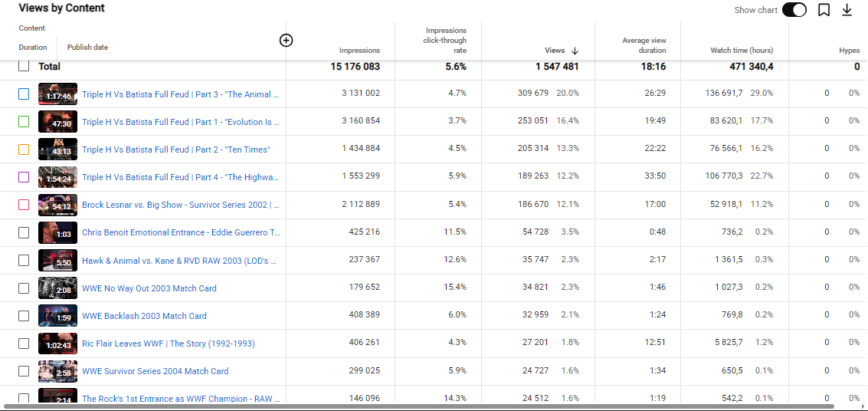The image size is (868, 411).
Task: Click thumbnail with 2:58 duration
Action: pyautogui.click(x=57, y=371)
